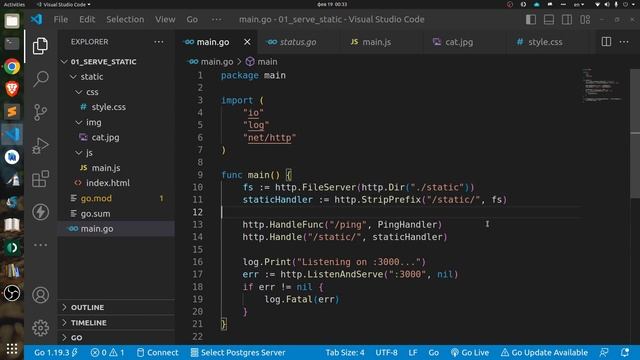This screenshot has height=360, width=640.
Task: Open the Go menu
Action: (192, 19)
